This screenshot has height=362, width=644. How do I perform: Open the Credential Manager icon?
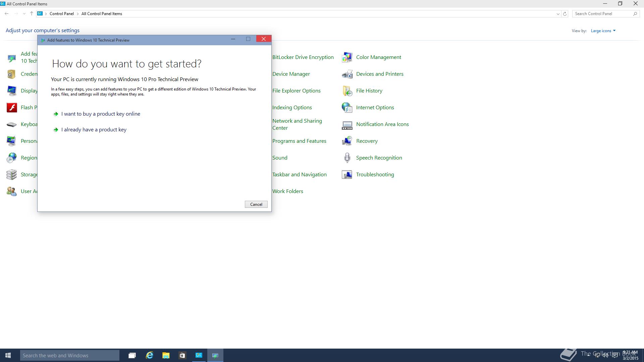click(x=12, y=74)
